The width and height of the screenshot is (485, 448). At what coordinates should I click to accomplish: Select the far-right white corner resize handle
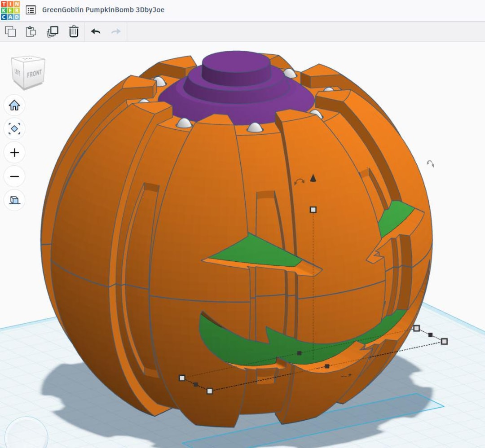coord(444,341)
